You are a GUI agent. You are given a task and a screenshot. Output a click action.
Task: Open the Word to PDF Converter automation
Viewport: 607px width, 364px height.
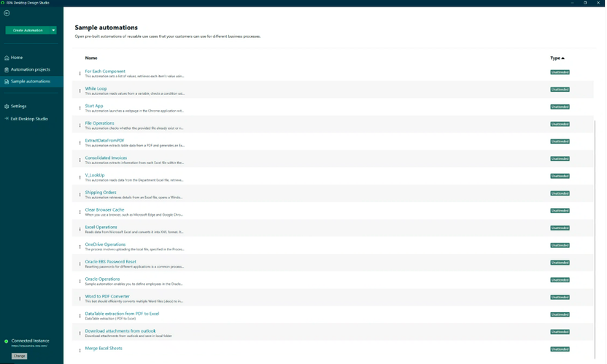(x=107, y=296)
